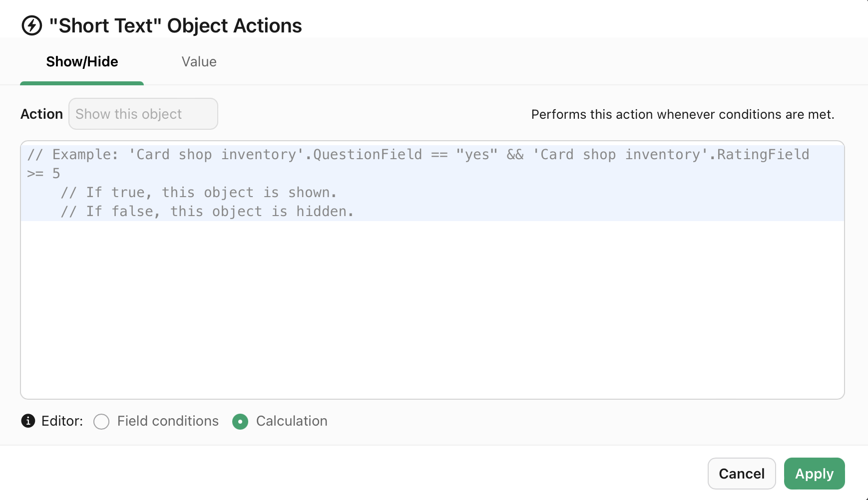Select the Show/Hide tab
This screenshot has width=868, height=500.
click(x=82, y=61)
